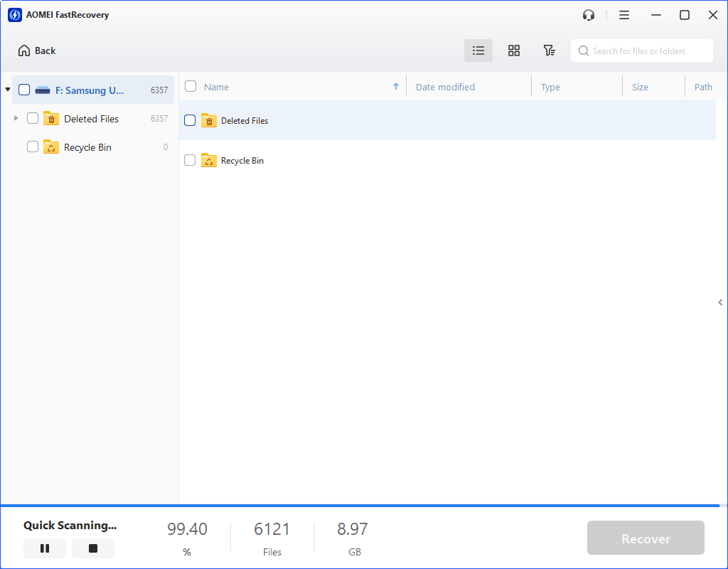The image size is (728, 569).
Task: Collapse the F: Samsung drive tree
Action: 7,90
